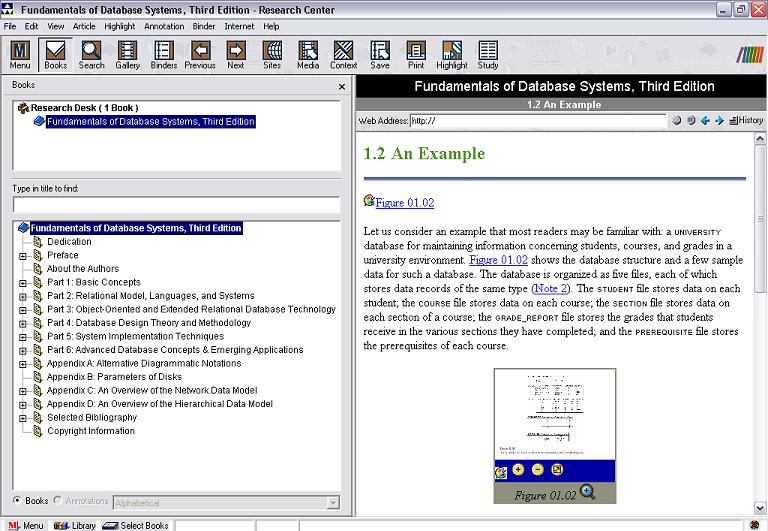Select the Annotations radio button

(x=57, y=501)
